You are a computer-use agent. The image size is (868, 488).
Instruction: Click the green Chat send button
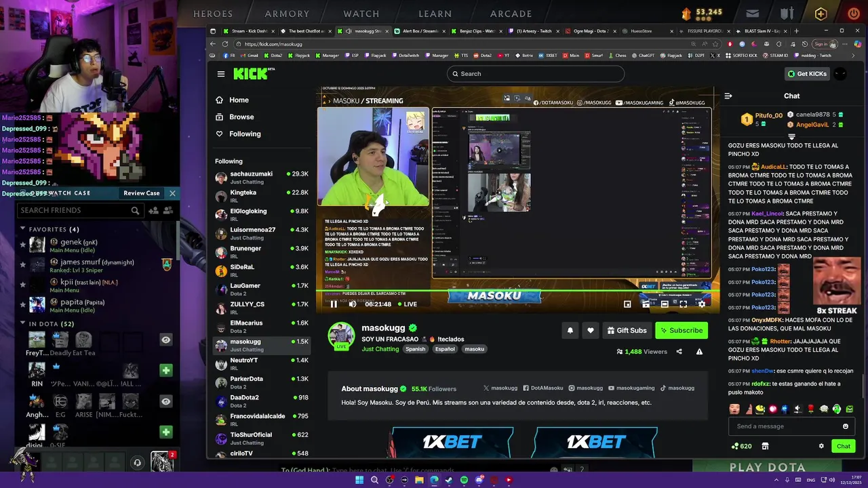[844, 446]
